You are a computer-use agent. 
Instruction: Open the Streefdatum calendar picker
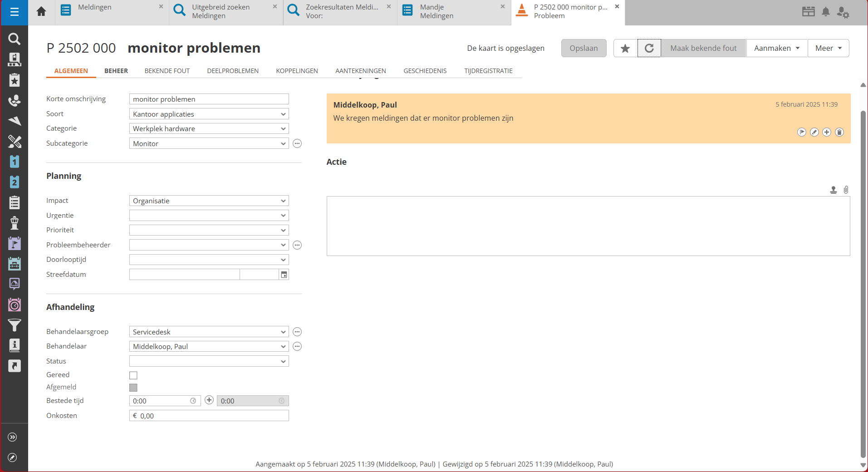coord(284,275)
